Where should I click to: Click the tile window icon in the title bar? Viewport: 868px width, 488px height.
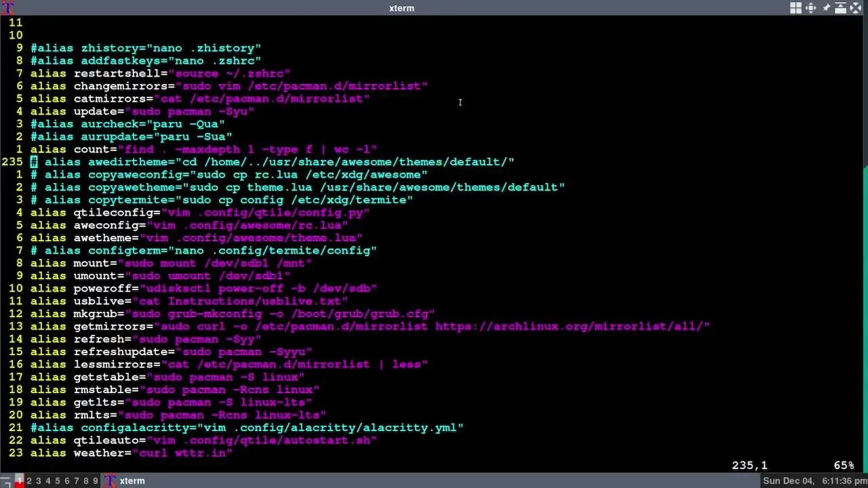(x=795, y=8)
